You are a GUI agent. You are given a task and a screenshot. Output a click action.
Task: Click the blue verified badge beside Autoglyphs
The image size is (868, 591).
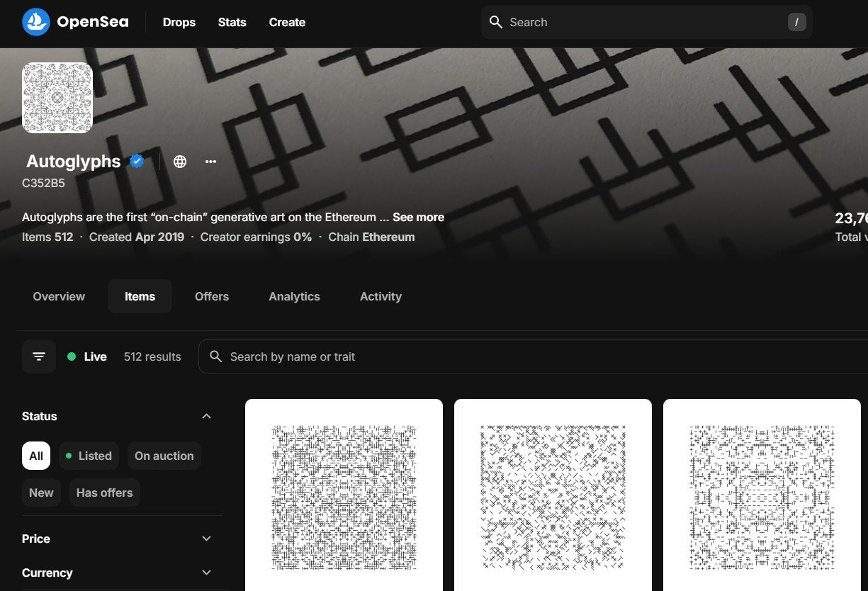137,162
